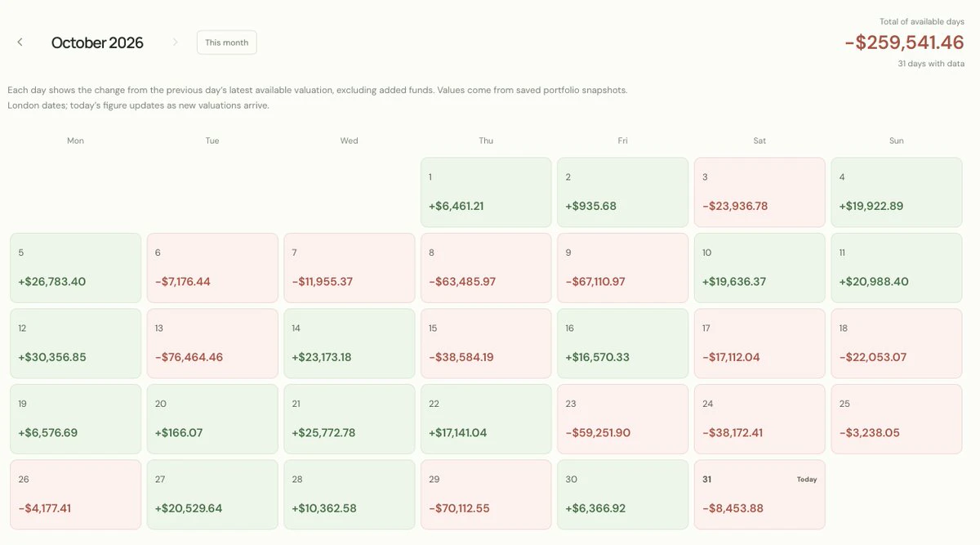This screenshot has width=980, height=545.
Task: Select day 8 with -$63,485.97
Action: point(486,268)
